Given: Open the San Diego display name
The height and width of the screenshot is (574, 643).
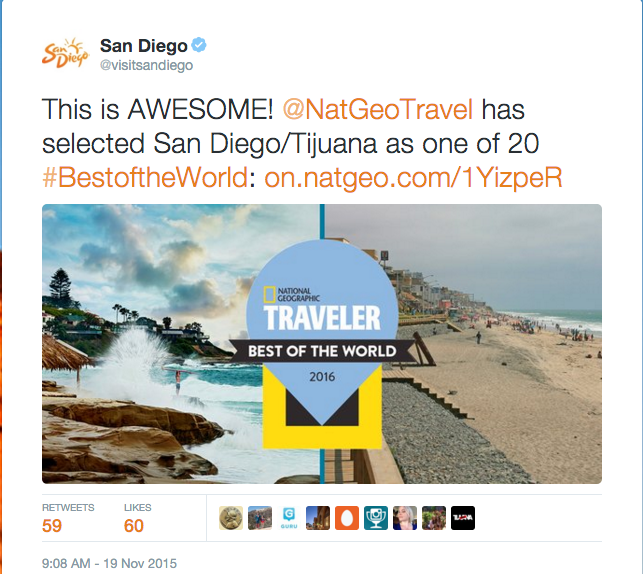Looking at the screenshot, I should click(144, 46).
